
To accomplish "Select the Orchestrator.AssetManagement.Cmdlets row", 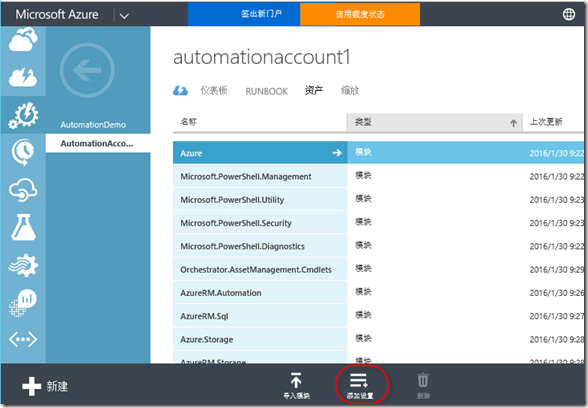I will point(378,269).
